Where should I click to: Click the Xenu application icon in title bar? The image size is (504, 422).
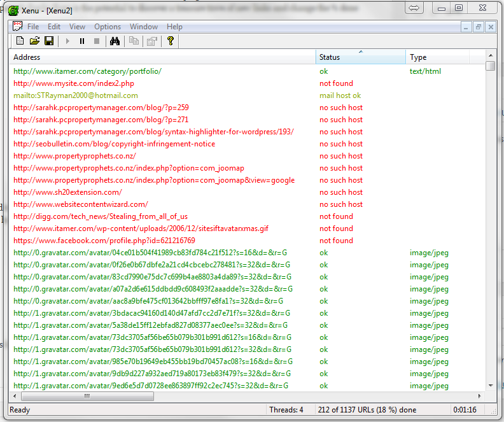(x=13, y=11)
